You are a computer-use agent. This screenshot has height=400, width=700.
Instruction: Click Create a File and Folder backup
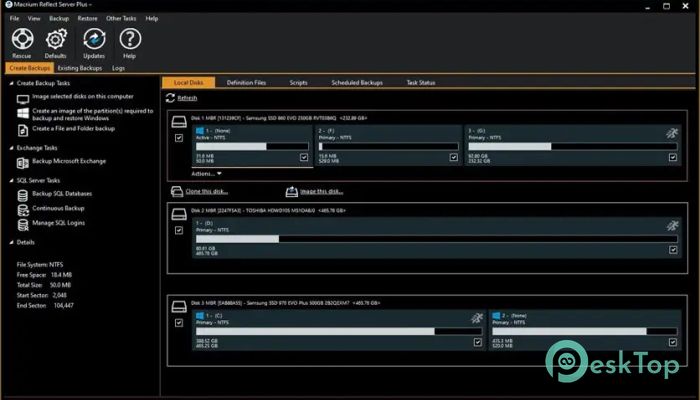(x=74, y=129)
